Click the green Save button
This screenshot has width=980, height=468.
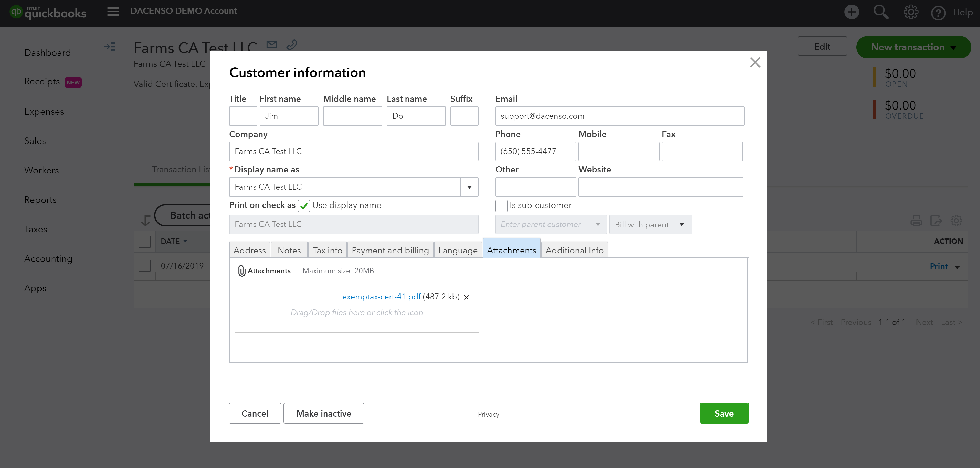tap(724, 413)
